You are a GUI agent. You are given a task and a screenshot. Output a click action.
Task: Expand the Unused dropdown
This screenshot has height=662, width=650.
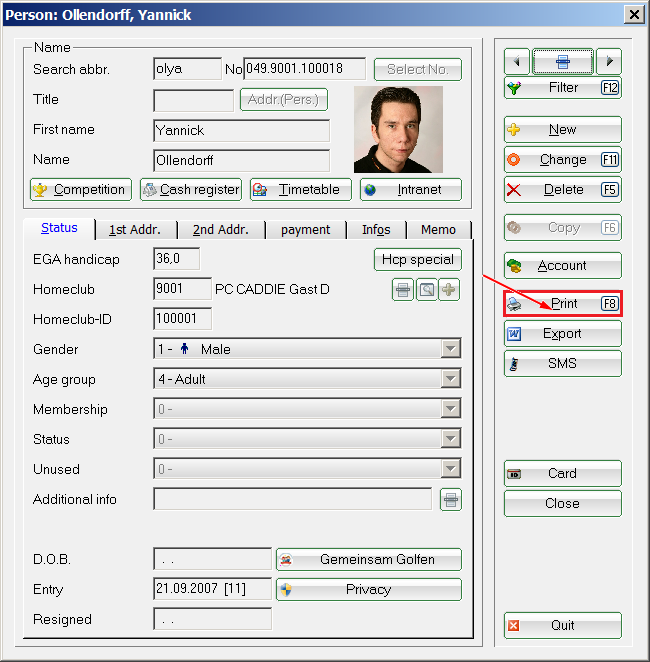pyautogui.click(x=451, y=469)
